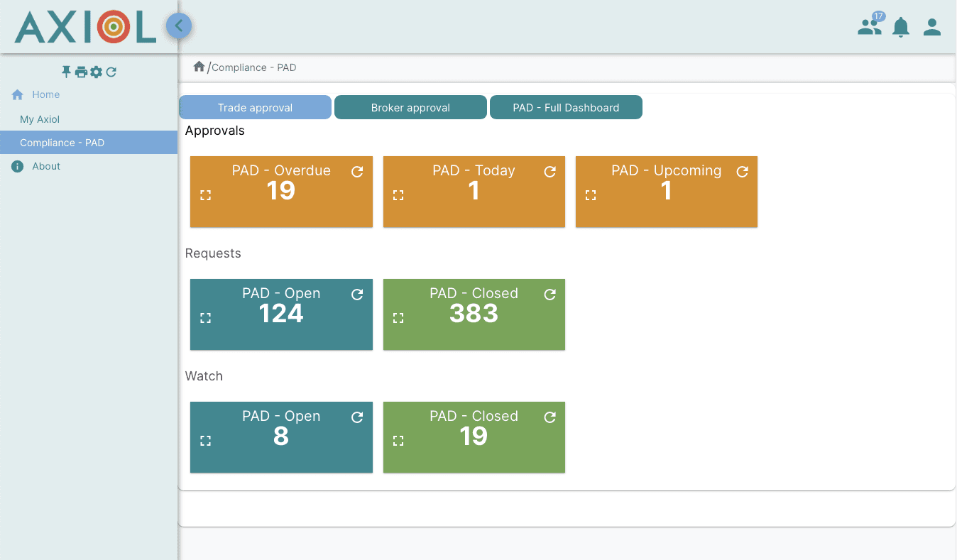
Task: Click the Requests closed count 383
Action: [474, 314]
